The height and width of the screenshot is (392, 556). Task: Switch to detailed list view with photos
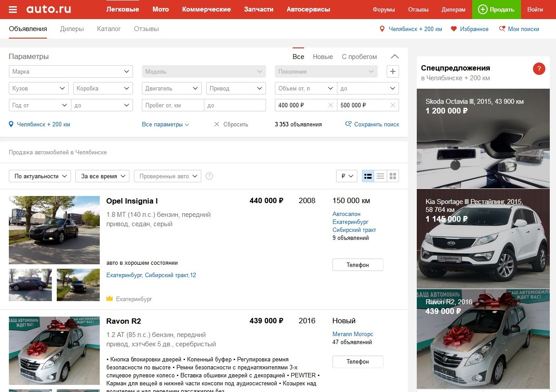click(x=368, y=176)
